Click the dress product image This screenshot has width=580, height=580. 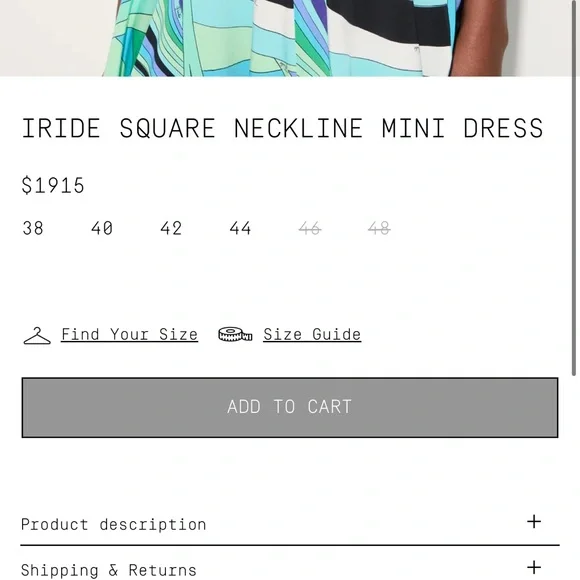[x=285, y=38]
